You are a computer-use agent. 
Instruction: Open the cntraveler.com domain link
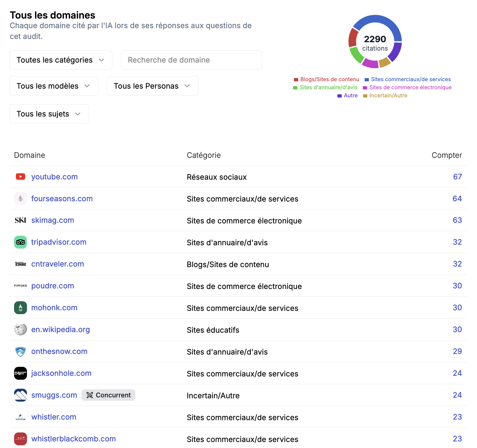click(58, 264)
